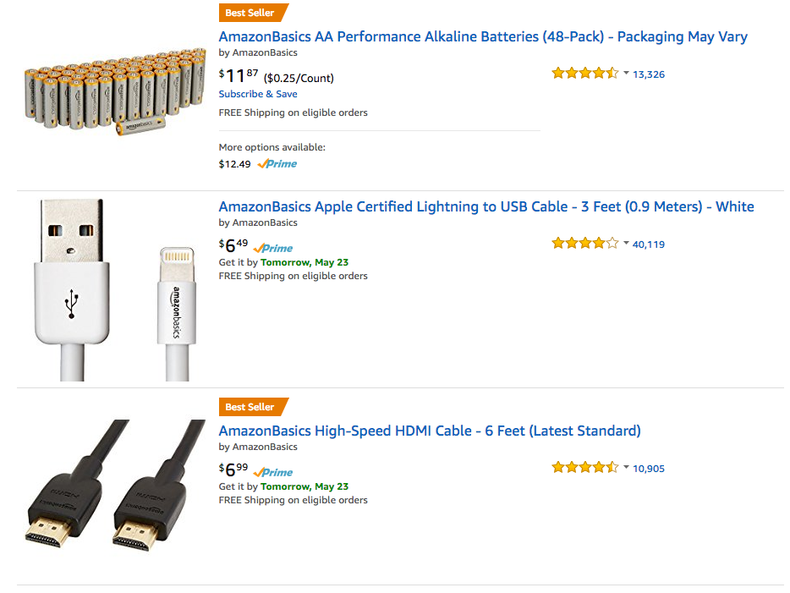Screen dimensions: 790x593
Task: View the 40,119 reviews for the Lightning cable
Action: pos(649,244)
